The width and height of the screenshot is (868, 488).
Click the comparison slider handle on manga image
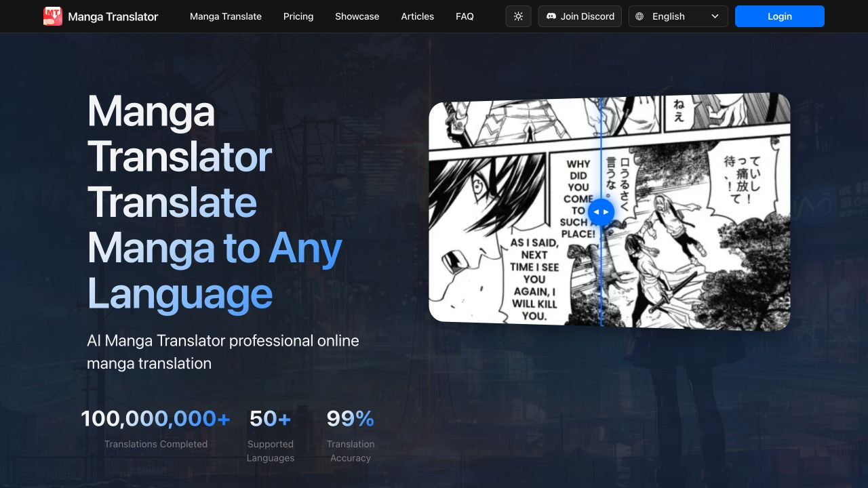click(x=601, y=212)
